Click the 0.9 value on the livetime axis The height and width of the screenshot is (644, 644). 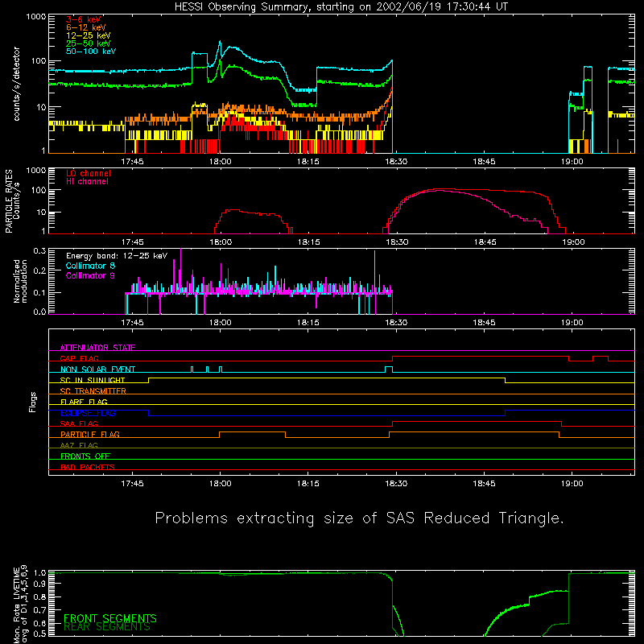click(x=39, y=584)
